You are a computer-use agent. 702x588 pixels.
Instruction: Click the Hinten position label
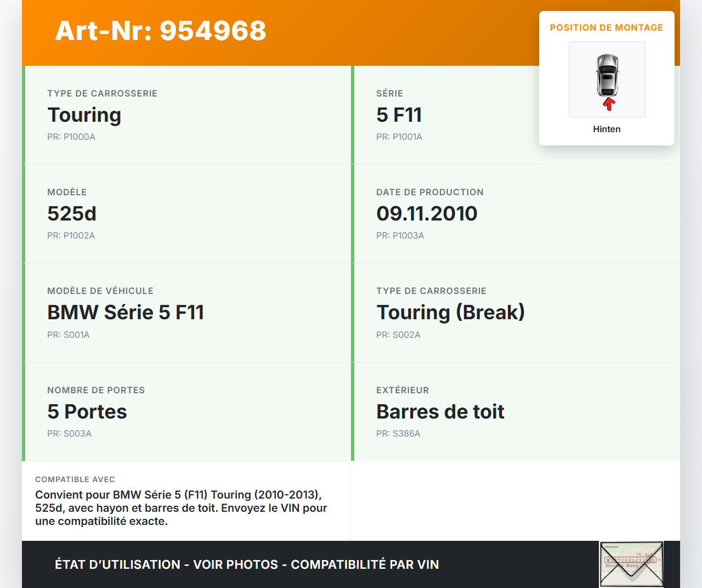[x=607, y=129]
